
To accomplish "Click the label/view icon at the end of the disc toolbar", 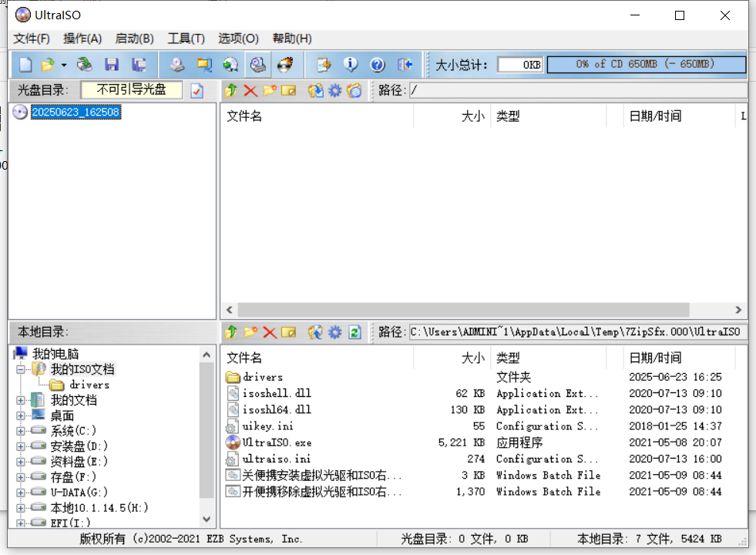I will click(x=354, y=90).
